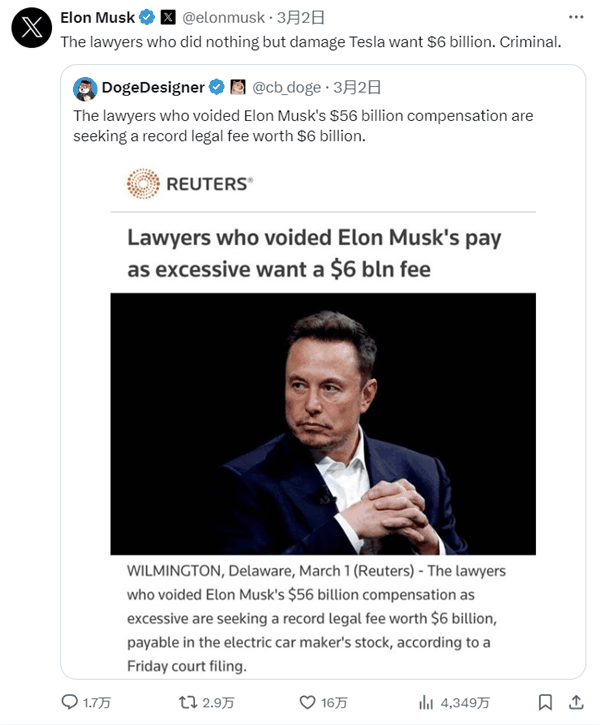The width and height of the screenshot is (600, 725).
Task: Bookmark this post
Action: click(x=545, y=702)
